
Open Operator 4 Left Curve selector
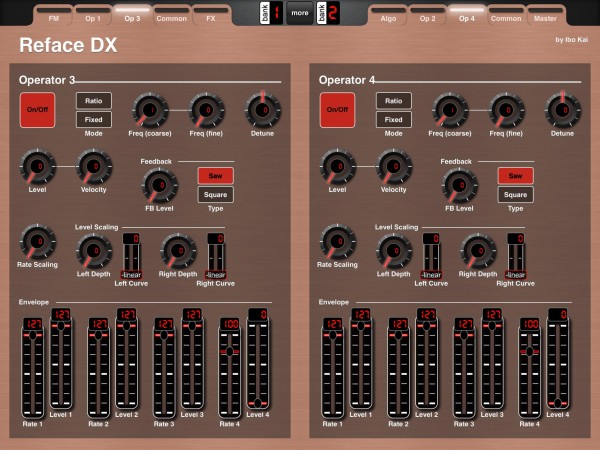431,256
